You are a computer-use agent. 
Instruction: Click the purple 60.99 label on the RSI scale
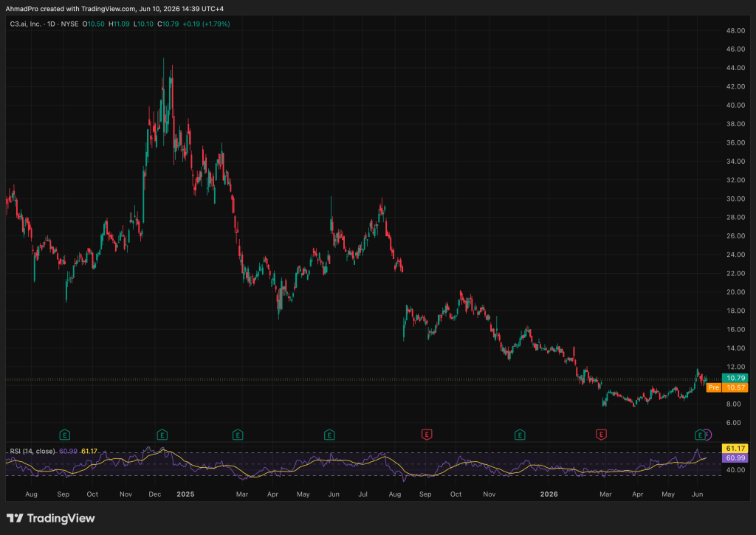(735, 458)
